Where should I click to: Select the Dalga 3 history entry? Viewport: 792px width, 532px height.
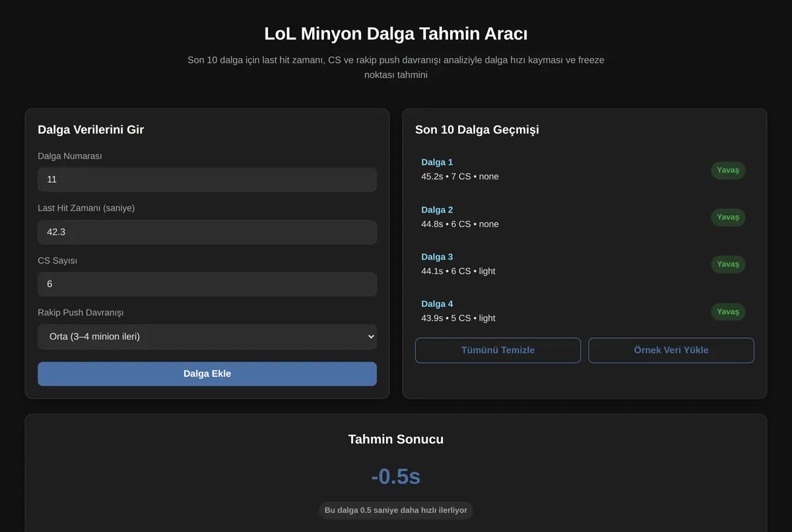pos(584,264)
